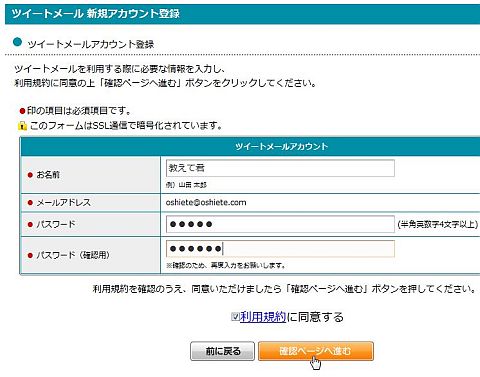Click the 半角英数字4文字以上 hint text
The height and width of the screenshot is (377, 480).
(438, 224)
